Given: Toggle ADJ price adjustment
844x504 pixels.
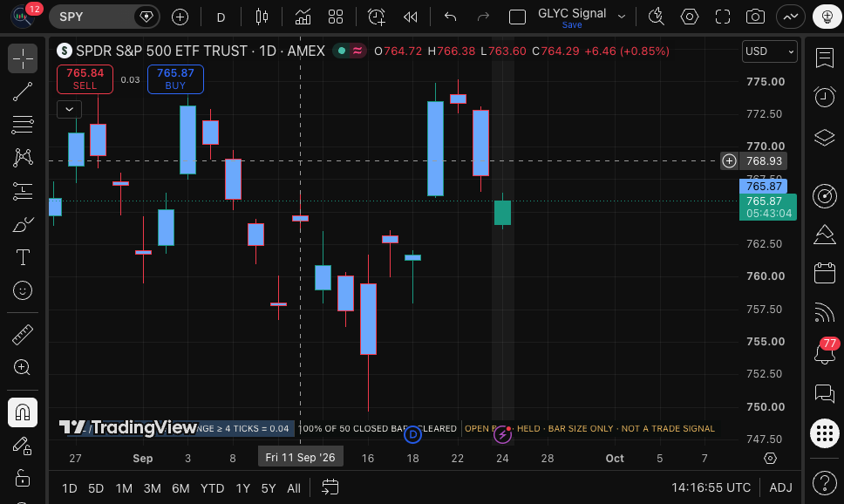Looking at the screenshot, I should point(780,487).
